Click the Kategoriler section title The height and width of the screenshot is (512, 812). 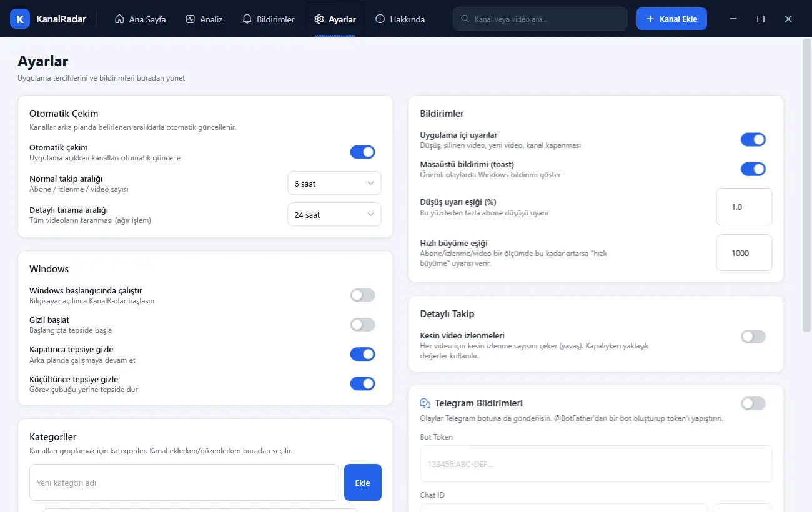click(x=53, y=437)
